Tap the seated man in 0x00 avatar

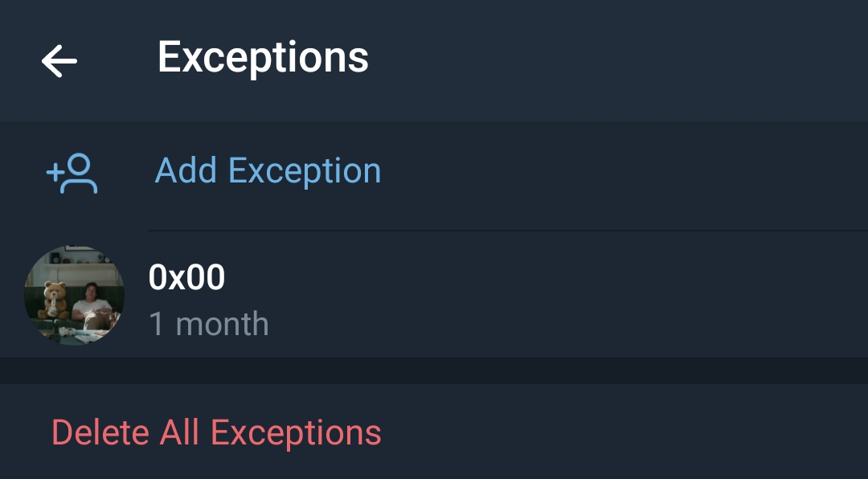pos(90,305)
